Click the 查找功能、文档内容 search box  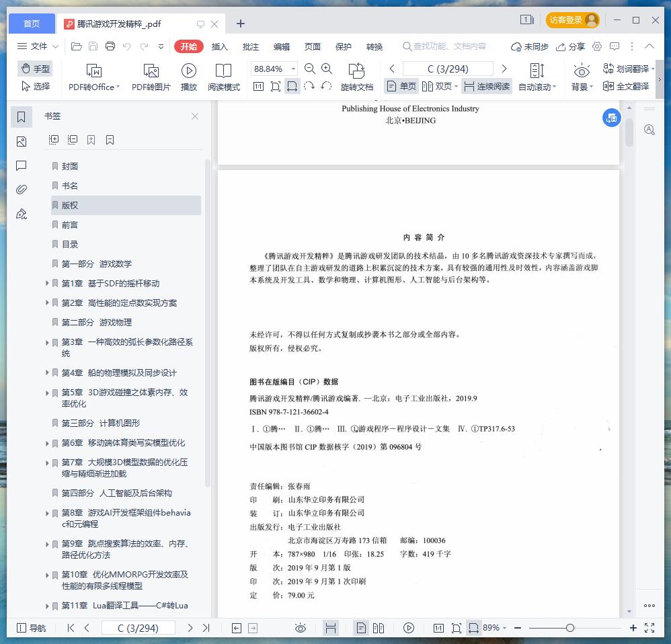[444, 46]
